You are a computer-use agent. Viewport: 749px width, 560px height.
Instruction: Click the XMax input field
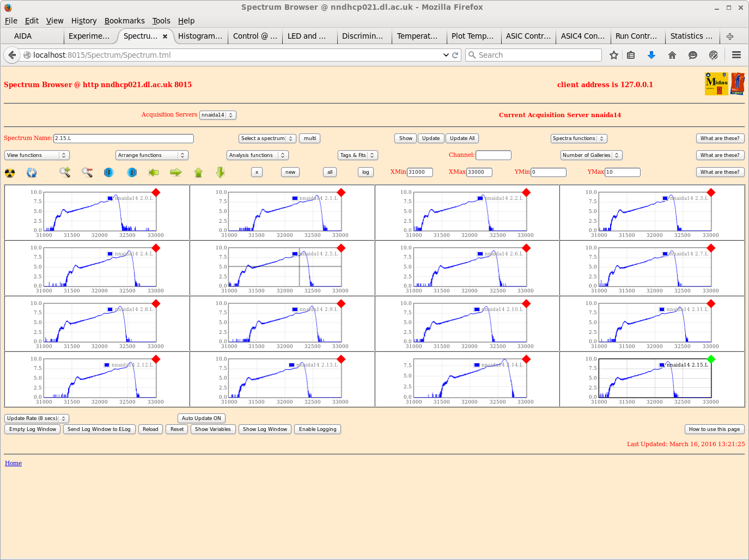[479, 172]
